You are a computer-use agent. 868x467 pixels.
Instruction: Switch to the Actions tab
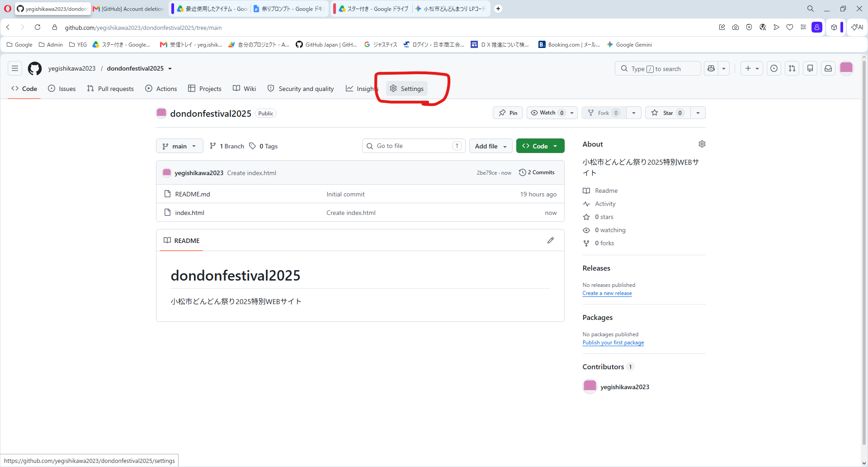coord(161,89)
